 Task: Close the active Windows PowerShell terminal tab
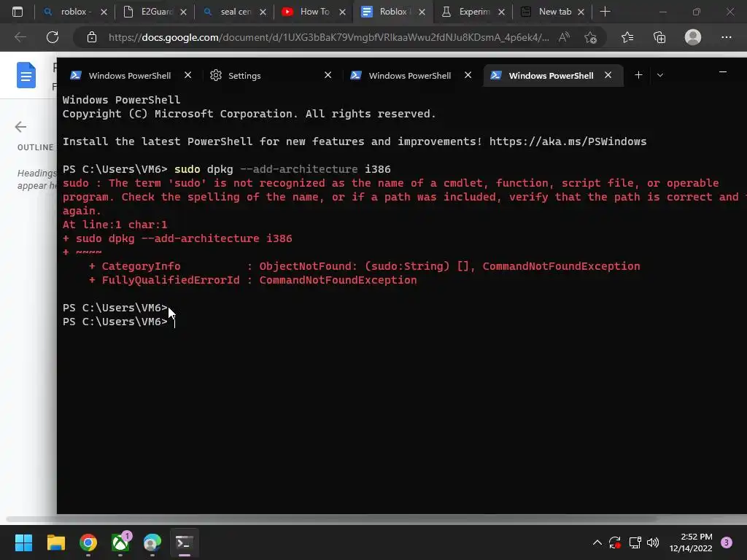click(608, 75)
